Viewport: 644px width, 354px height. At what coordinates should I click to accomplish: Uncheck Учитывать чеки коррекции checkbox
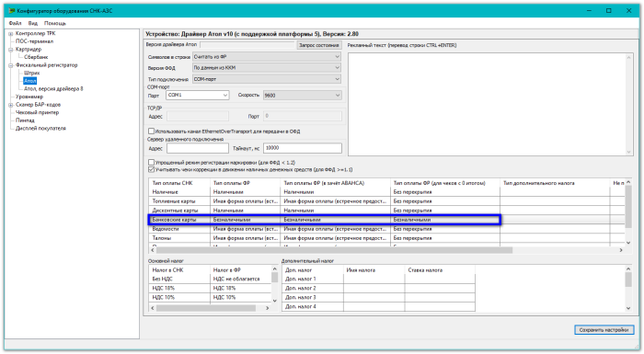[151, 169]
